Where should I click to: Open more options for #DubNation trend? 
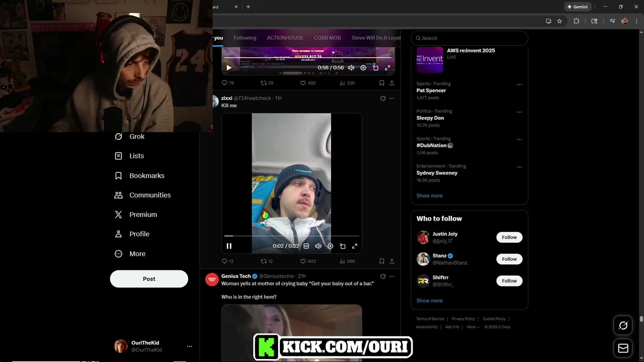click(x=519, y=140)
